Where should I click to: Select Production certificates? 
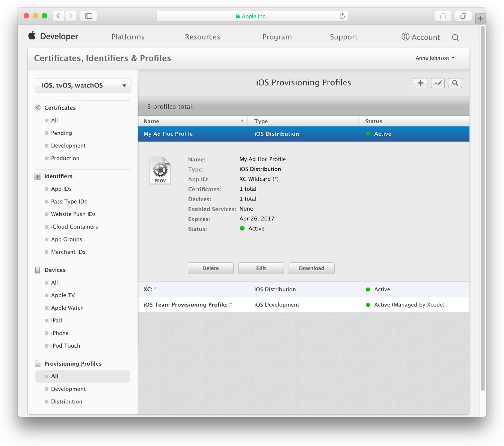(x=65, y=158)
